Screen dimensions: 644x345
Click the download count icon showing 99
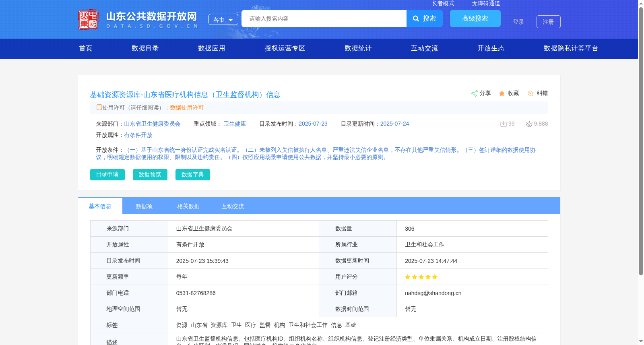pos(503,124)
